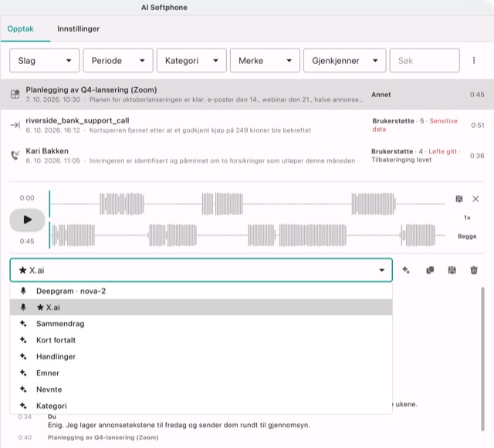Click the Annet category label
The width and height of the screenshot is (494, 448).
pos(381,94)
